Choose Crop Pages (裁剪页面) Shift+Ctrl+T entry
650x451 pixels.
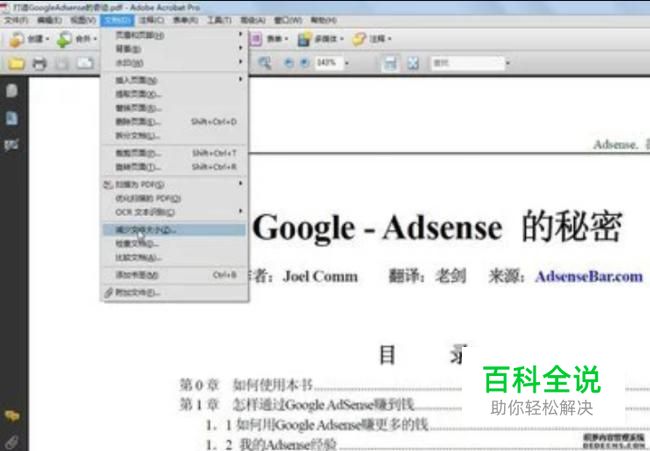175,153
